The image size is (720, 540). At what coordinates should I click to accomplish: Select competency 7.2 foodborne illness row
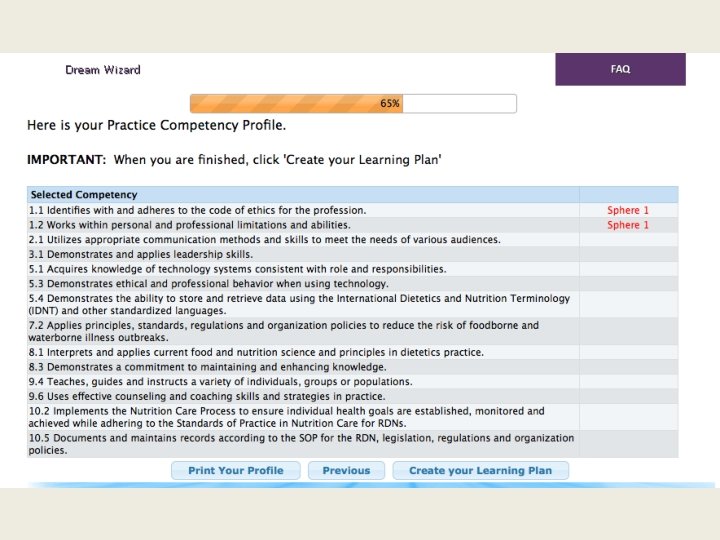[284, 331]
